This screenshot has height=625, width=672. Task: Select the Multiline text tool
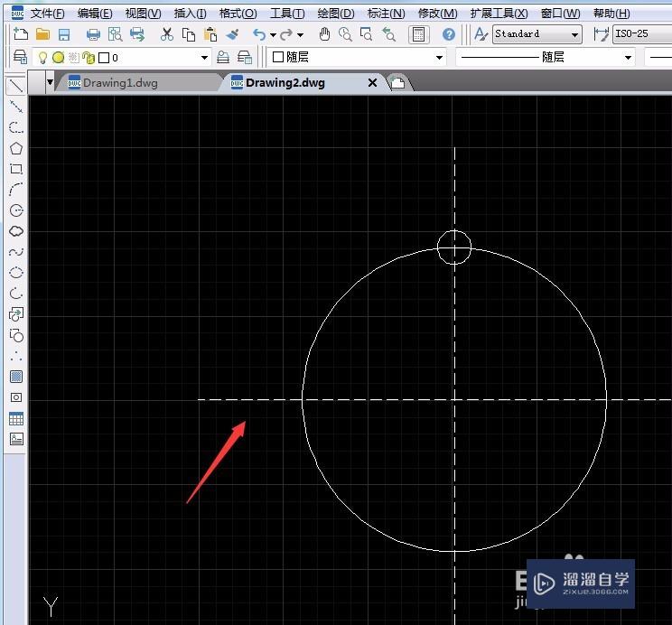click(x=16, y=439)
